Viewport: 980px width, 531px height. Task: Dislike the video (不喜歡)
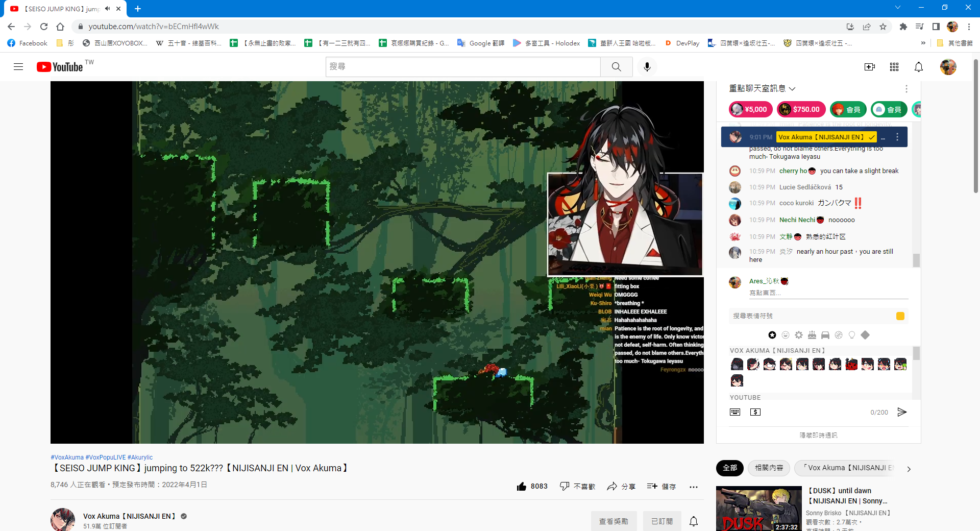coord(577,487)
